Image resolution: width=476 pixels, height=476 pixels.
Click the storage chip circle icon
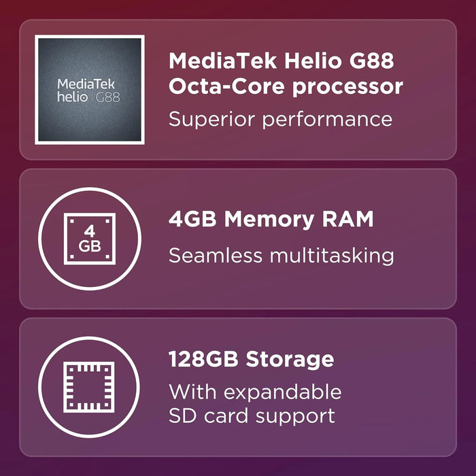point(89,388)
